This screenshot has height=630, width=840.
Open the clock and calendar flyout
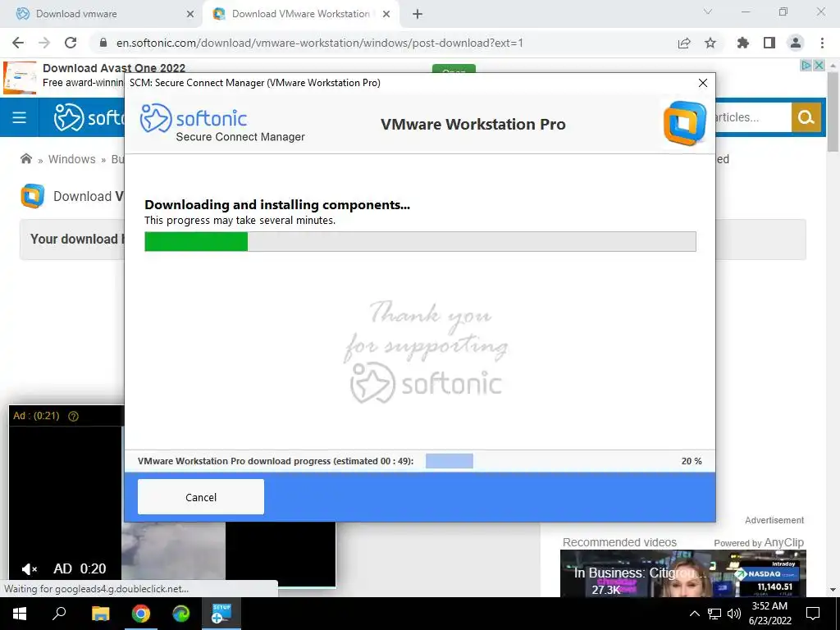pos(769,614)
